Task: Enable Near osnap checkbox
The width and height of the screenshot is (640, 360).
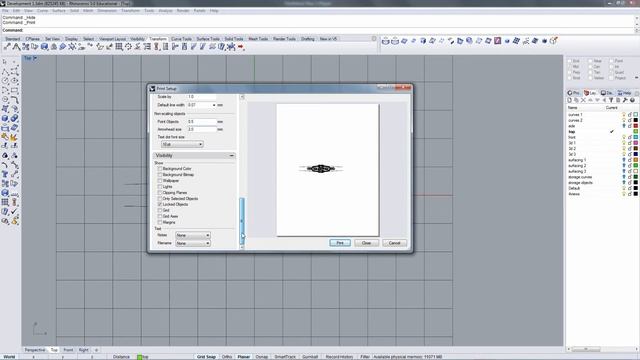Action: pyautogui.click(x=590, y=61)
